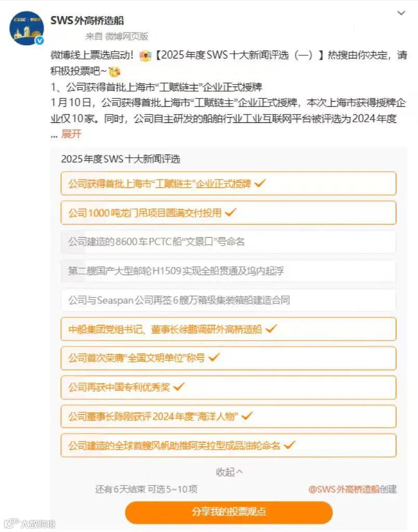This screenshot has width=418, height=532.
Task: Toggle the 全国文明单位 option
Action: [x=228, y=358]
